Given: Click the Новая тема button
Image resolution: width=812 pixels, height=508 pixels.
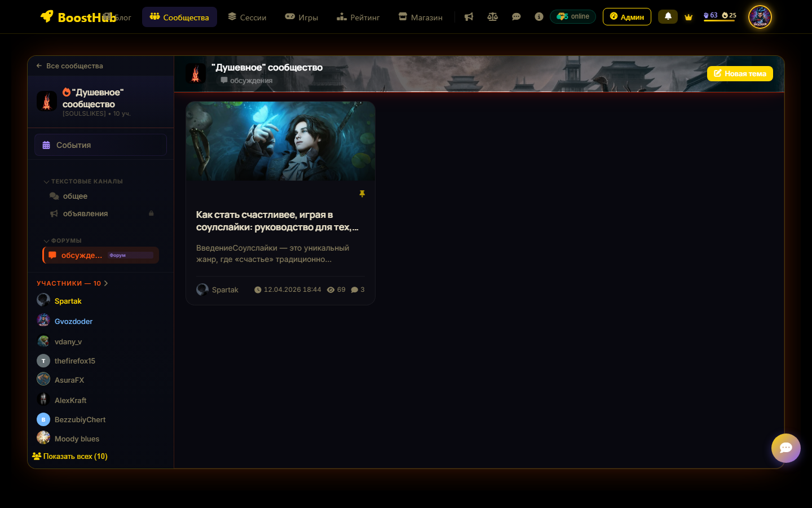Looking at the screenshot, I should pos(740,73).
